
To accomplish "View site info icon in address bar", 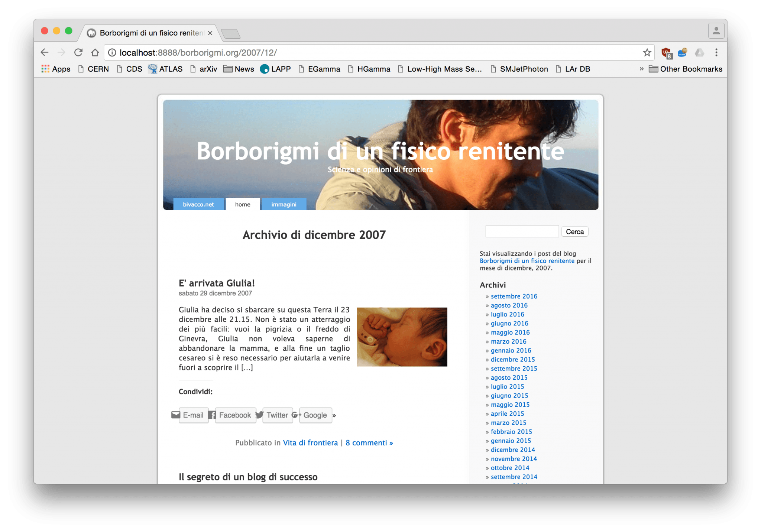I will 112,52.
